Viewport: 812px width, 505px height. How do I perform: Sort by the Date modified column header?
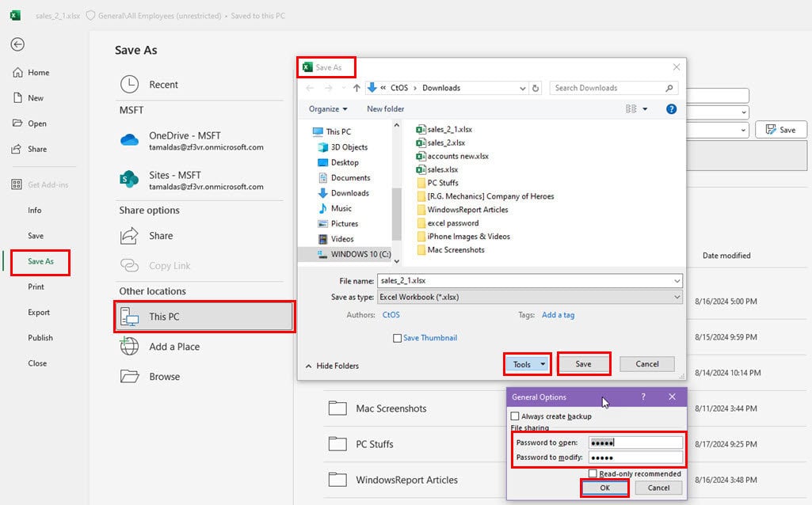726,256
